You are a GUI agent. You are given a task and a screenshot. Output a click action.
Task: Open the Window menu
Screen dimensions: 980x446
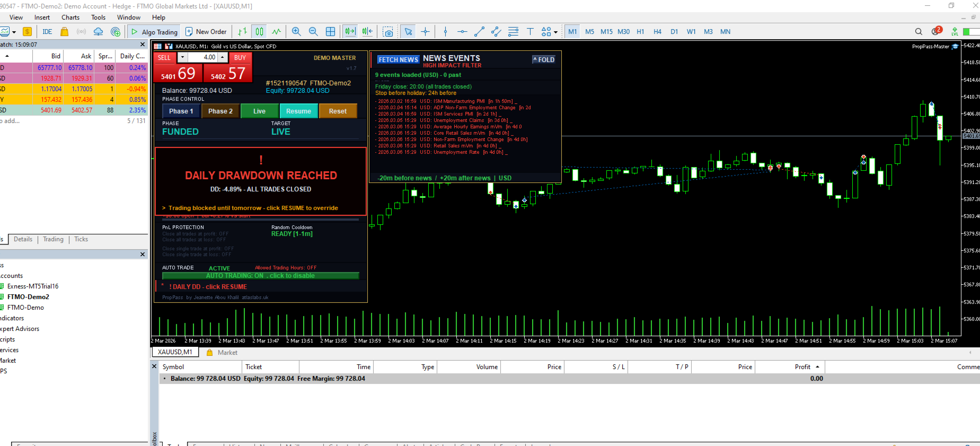click(129, 18)
